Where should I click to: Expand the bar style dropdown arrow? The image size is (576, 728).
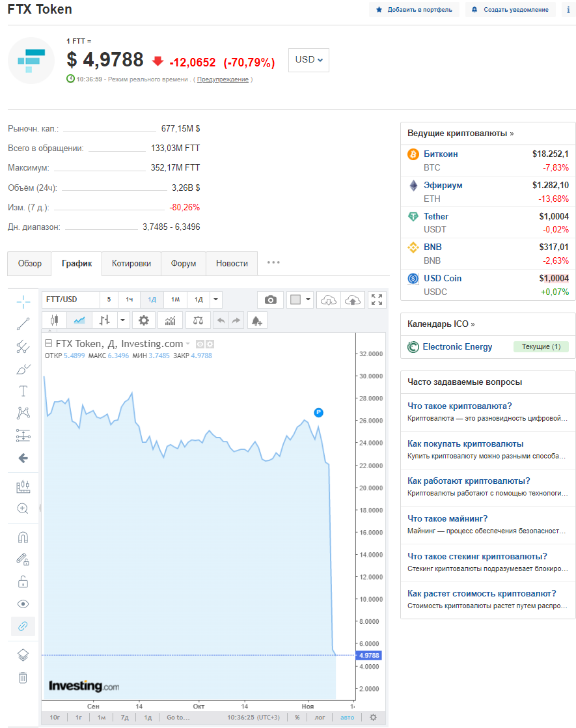122,320
